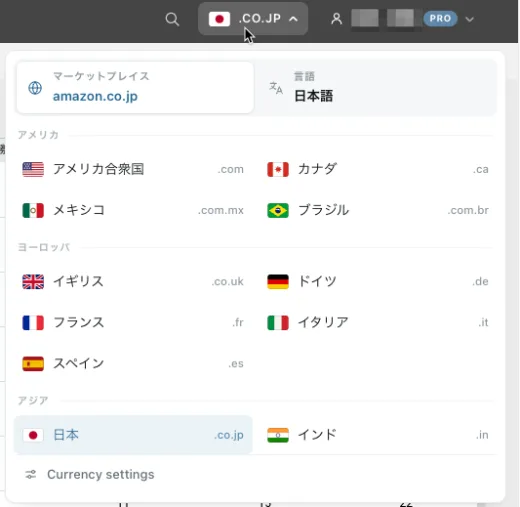Click the .co.jp domain text in the 日本 row
Viewport: 520px width, 507px height.
tap(229, 435)
